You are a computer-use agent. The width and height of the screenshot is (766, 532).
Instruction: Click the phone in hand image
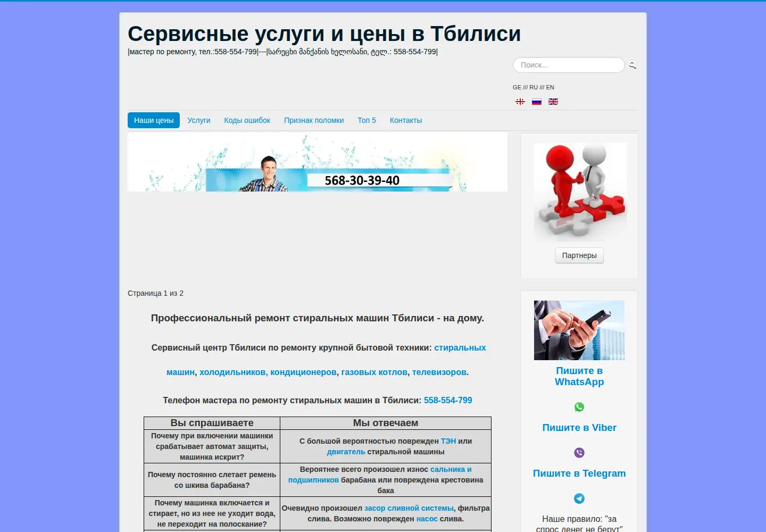579,330
